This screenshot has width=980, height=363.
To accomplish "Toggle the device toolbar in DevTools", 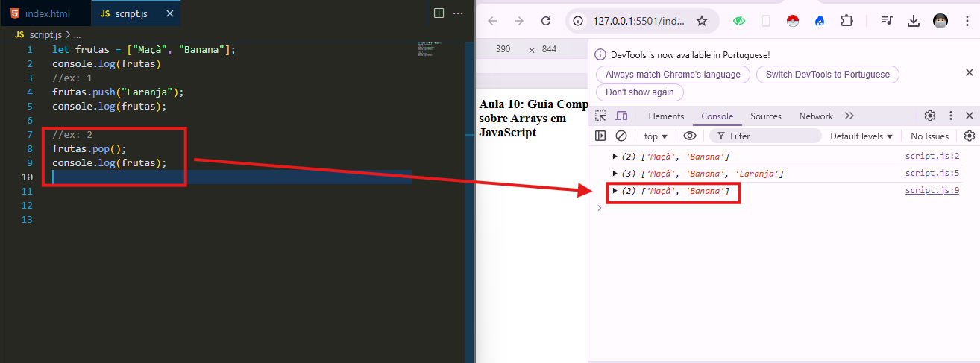I will [x=621, y=116].
